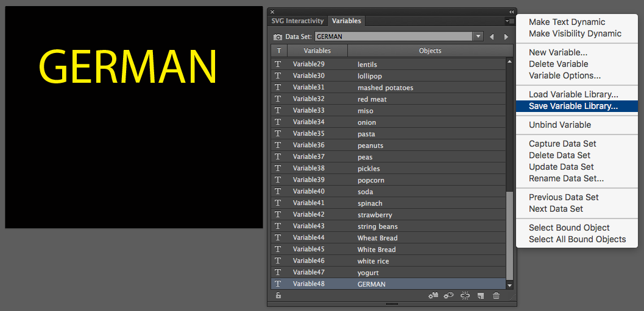Choose Previous Data Set menu item
Screen dimensions: 644x311
point(564,197)
